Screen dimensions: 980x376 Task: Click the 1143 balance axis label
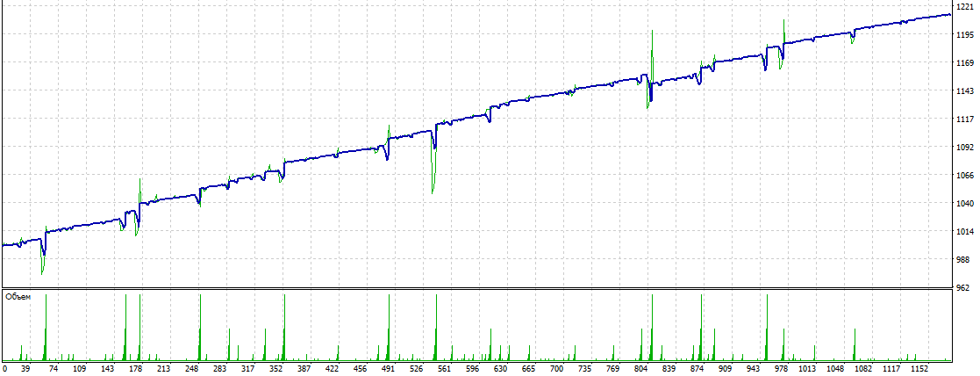(x=966, y=90)
